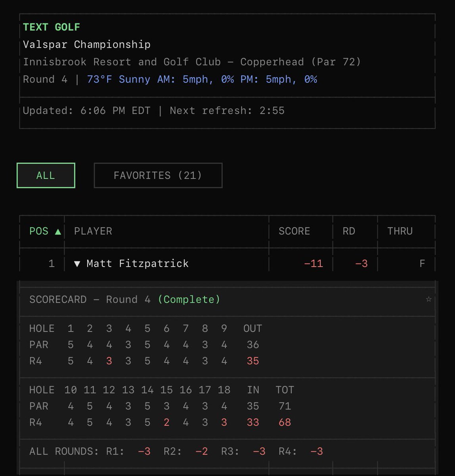The image size is (455, 476).
Task: Click the IN score 33
Action: (253, 422)
